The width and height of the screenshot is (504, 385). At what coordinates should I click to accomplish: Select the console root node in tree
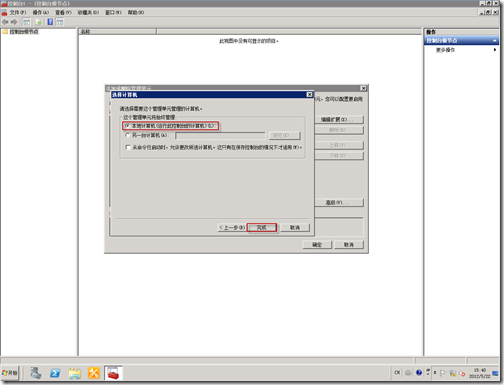(24, 32)
